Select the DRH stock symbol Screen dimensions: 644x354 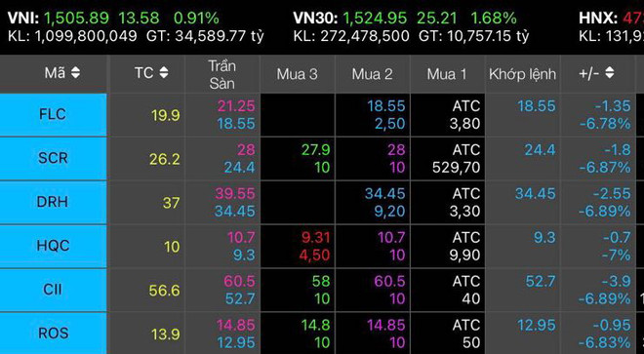pos(53,202)
